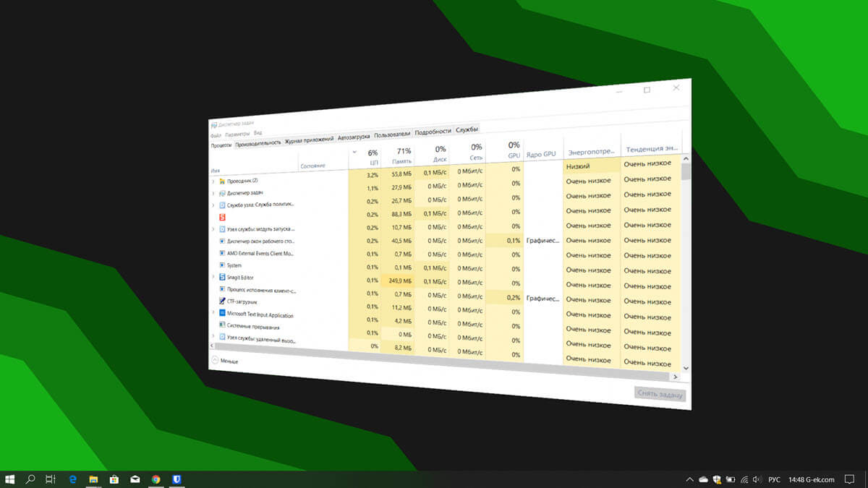Click the CTF-загрузчик pen icon
The width and height of the screenshot is (868, 488).
221,301
